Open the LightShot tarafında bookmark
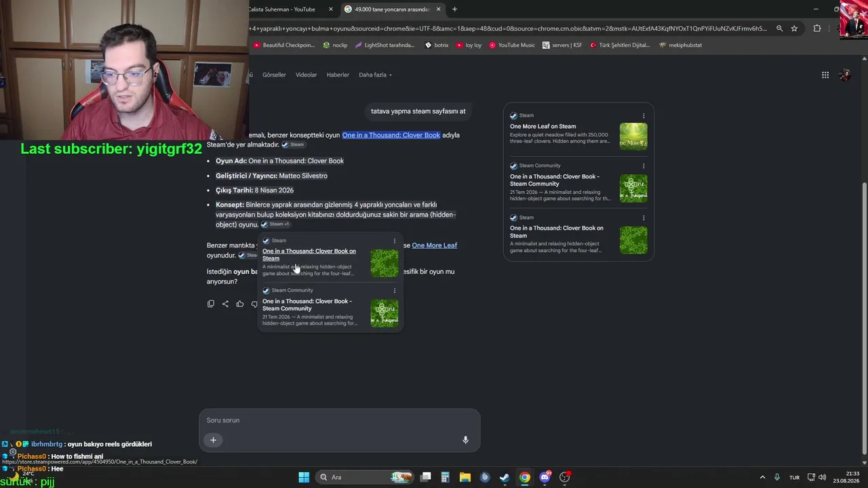Viewport: 868px width, 488px height. point(384,45)
